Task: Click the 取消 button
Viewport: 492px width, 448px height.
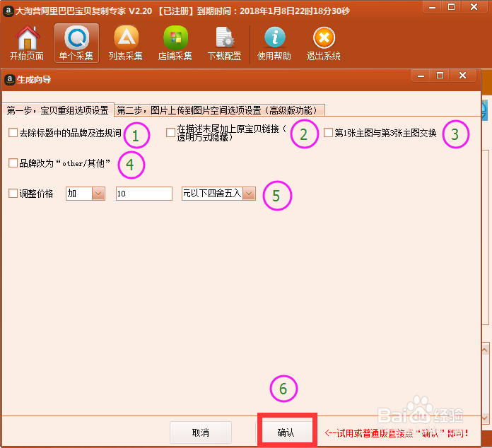Action: pyautogui.click(x=201, y=432)
